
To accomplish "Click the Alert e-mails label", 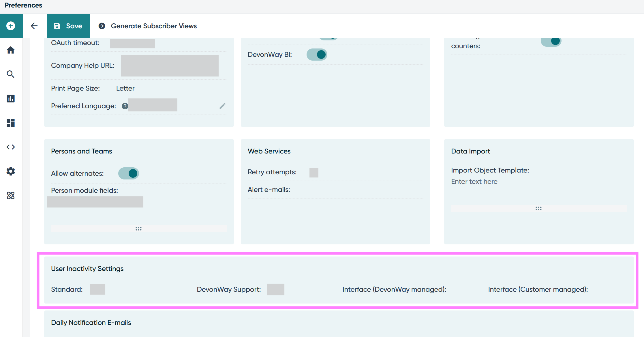I will pos(269,190).
